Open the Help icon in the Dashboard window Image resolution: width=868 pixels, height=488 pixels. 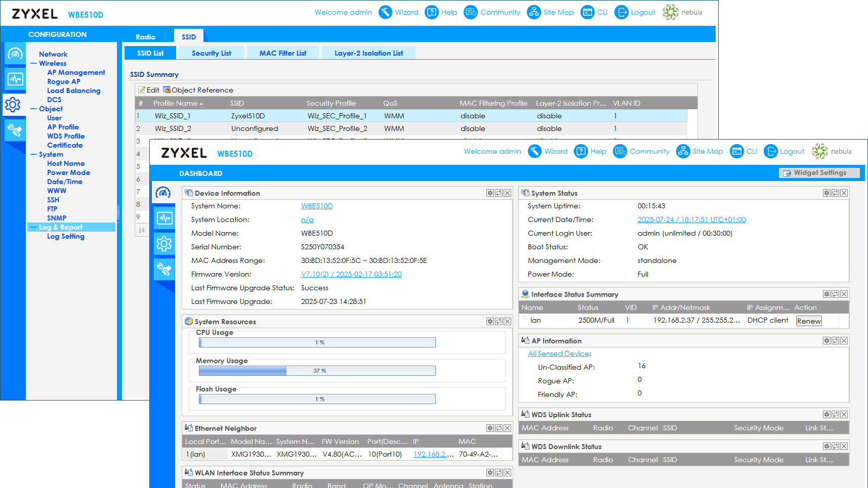point(581,151)
